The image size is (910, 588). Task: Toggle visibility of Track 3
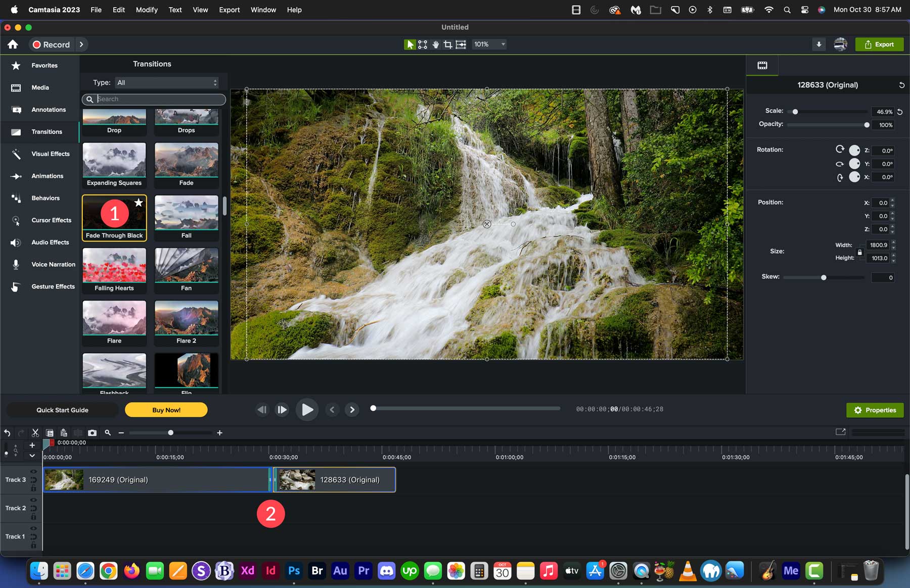pyautogui.click(x=33, y=472)
